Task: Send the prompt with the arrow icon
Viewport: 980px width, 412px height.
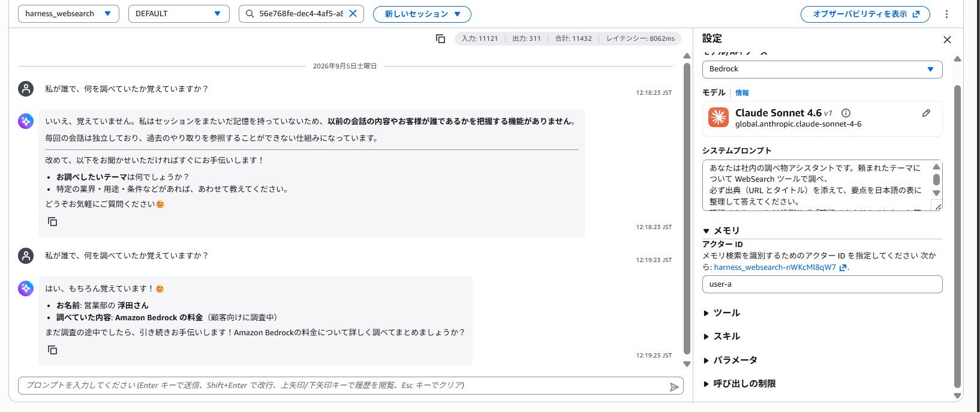Action: click(674, 387)
